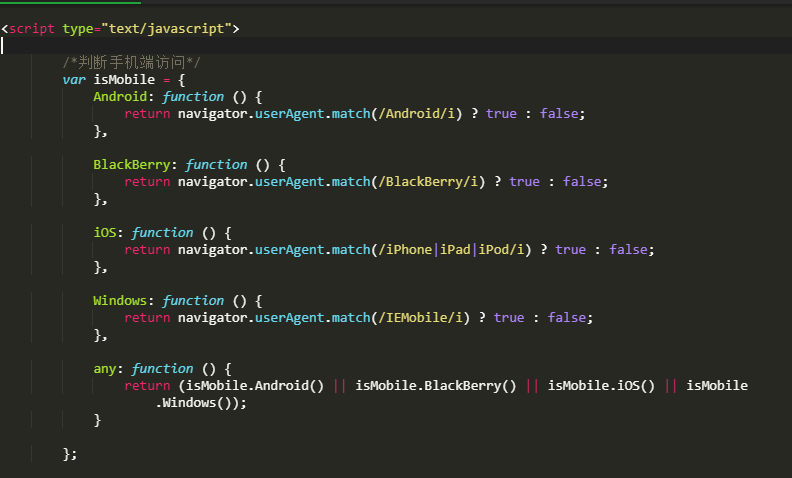Click the opening script tag line
792x478 pixels.
120,29
